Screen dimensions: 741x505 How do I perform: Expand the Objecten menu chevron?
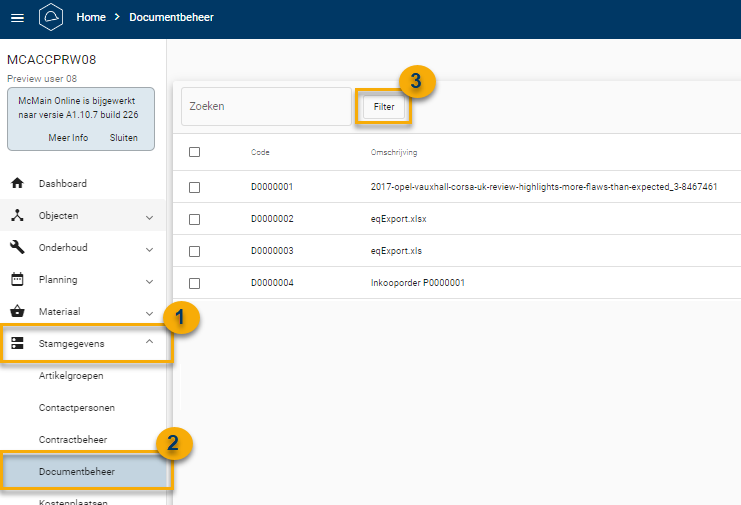point(149,216)
